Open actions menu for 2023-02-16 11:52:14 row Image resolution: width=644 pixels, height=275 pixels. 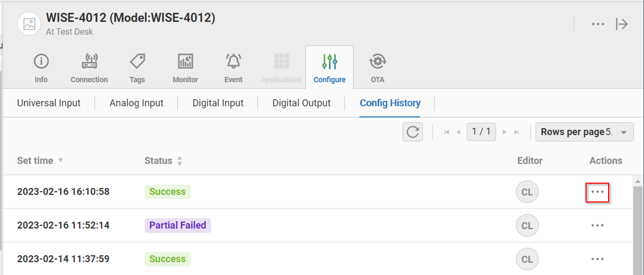coord(597,226)
